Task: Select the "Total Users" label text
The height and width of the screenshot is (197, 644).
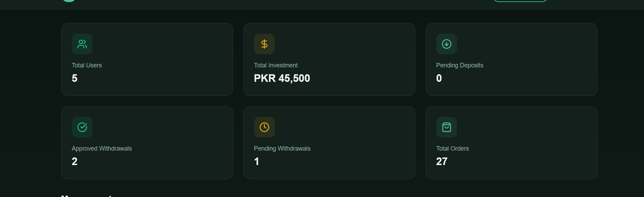Action: 87,65
